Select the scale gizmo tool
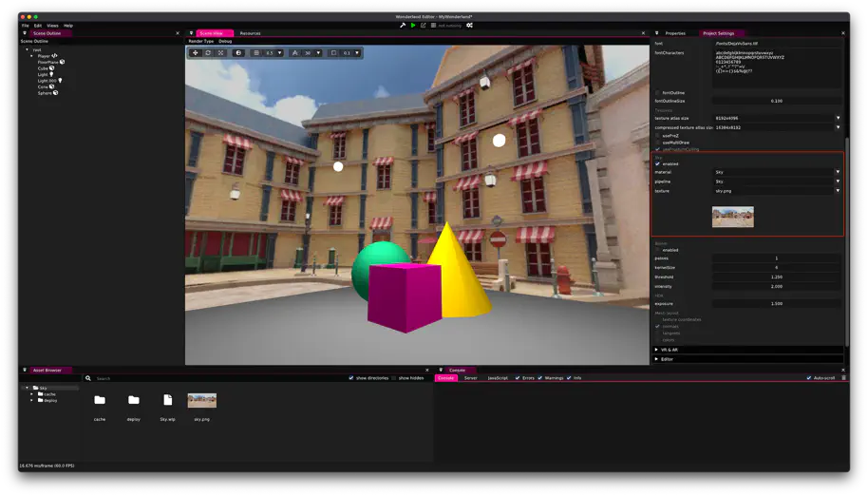Viewport: 868px width, 496px height. [x=220, y=53]
